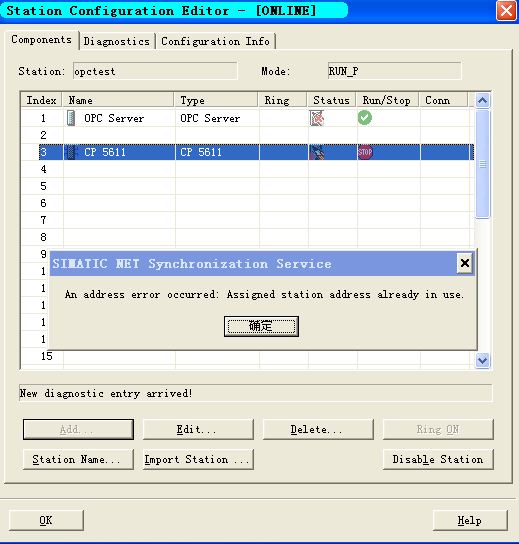
Task: Click the Type column header
Action: click(x=216, y=100)
